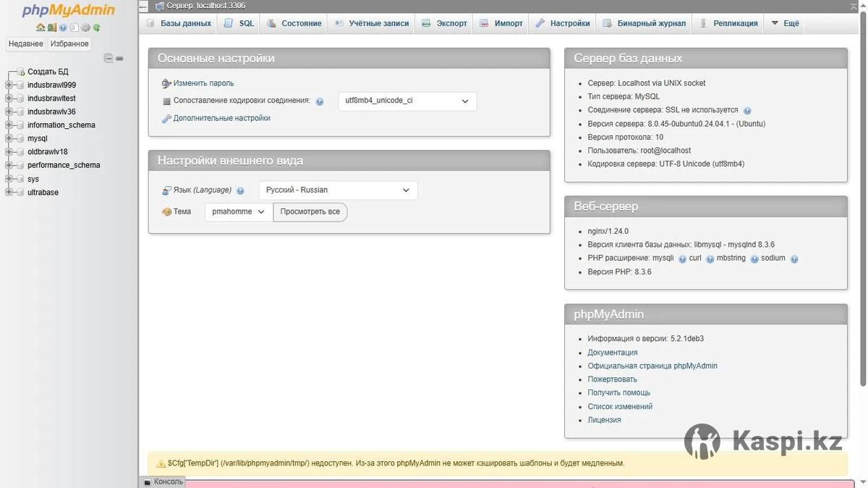Open the language dropdown showing Русский - Russian
Viewport: 868px width, 488px height.
pyautogui.click(x=338, y=190)
